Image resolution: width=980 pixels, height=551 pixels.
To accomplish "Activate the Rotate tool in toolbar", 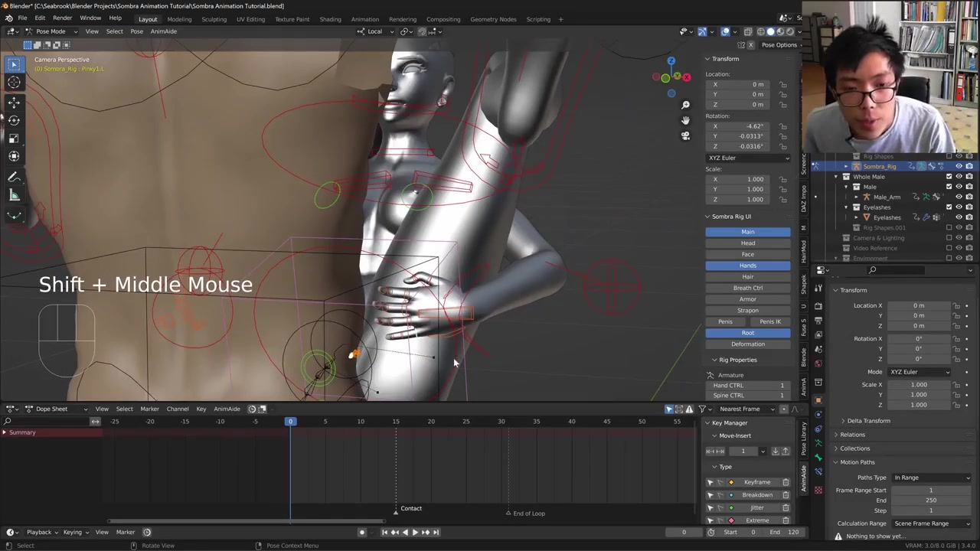I will point(14,120).
